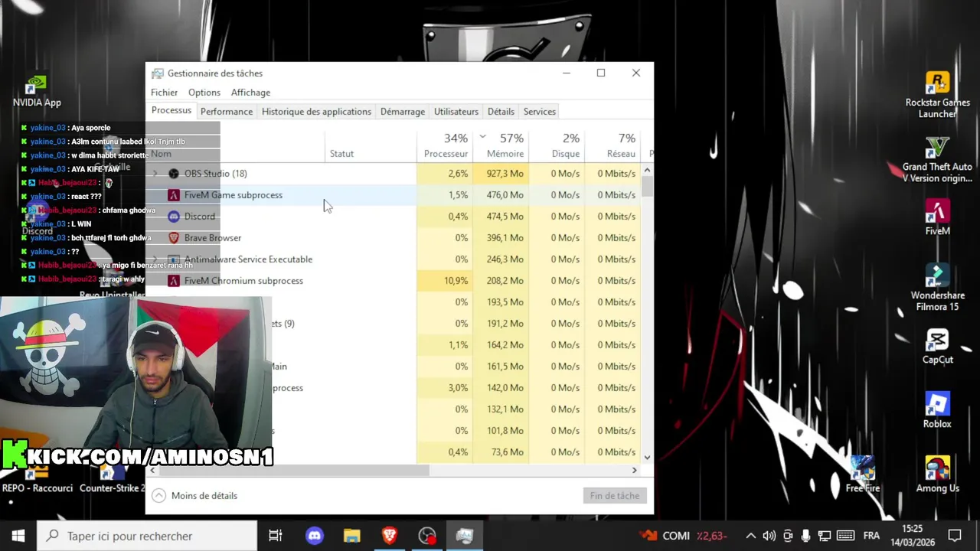The image size is (980, 551).
Task: Open the notification center icon
Action: [955, 536]
